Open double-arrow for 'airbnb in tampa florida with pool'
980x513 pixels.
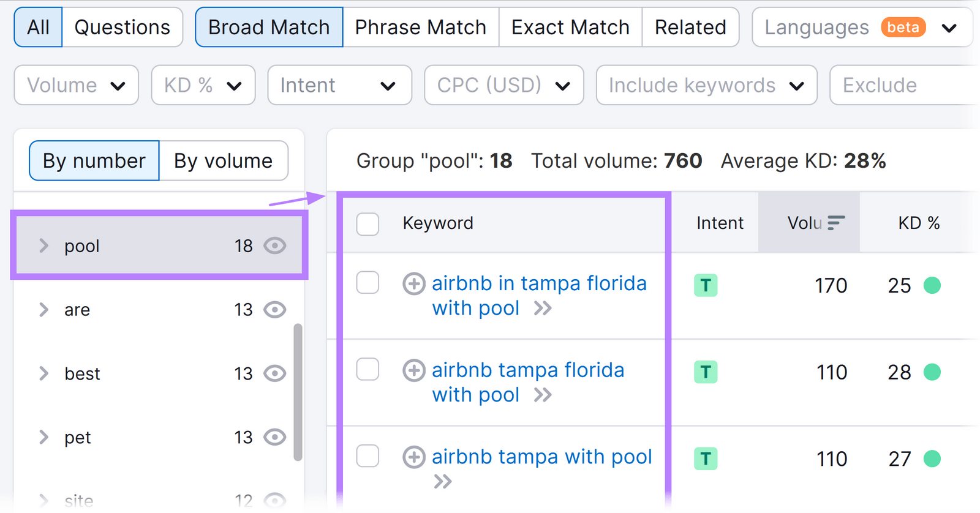coord(543,309)
